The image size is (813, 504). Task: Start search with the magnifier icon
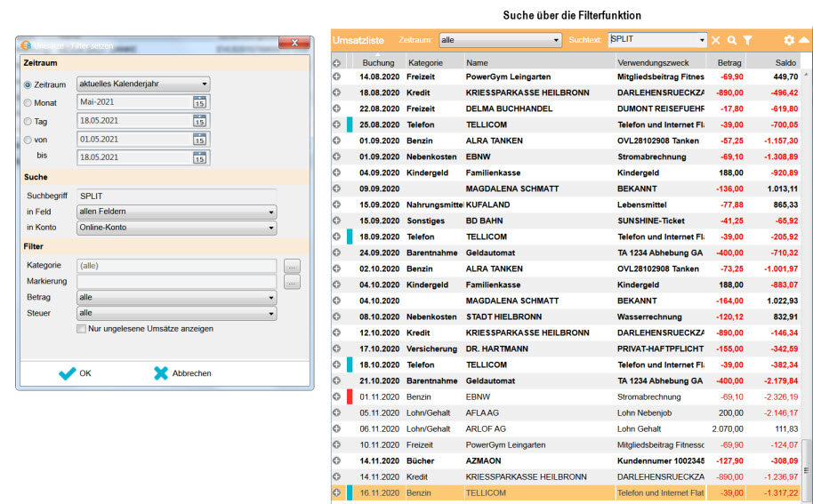point(731,40)
